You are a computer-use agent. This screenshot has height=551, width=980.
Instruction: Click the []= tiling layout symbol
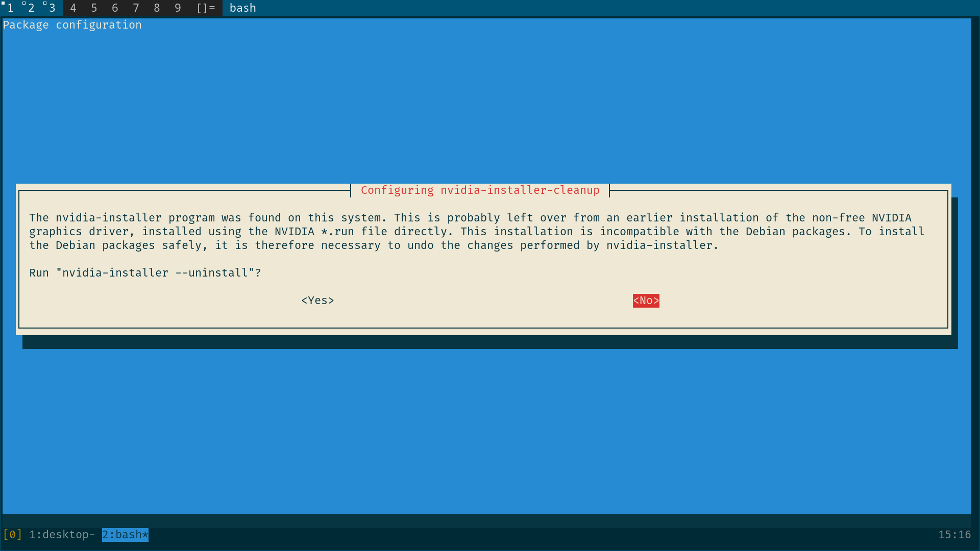point(206,8)
